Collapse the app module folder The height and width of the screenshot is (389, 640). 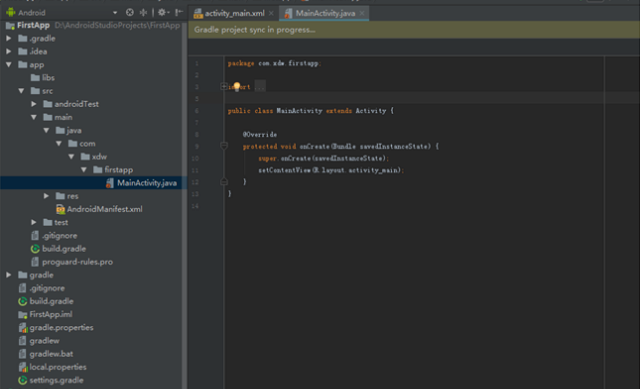click(9, 64)
